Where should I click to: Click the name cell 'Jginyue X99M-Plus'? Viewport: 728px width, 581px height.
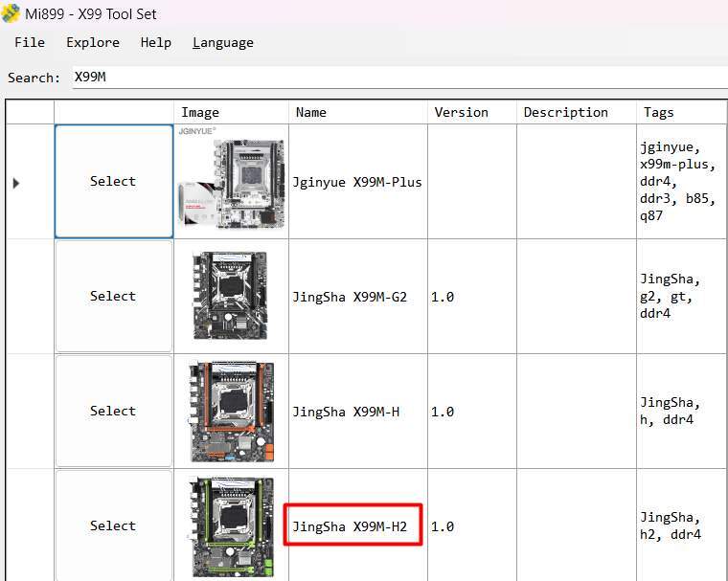(x=356, y=182)
